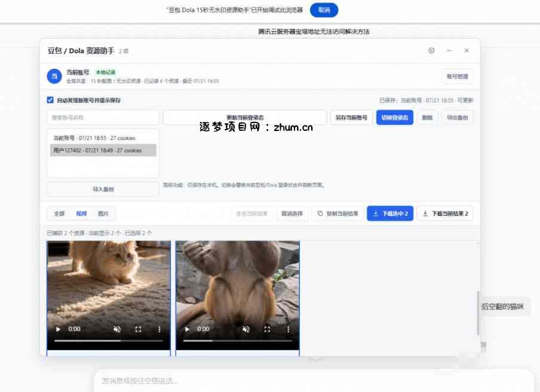Screen dimensions: 540x392
Task: Open the settings gear in assistant header
Action: tap(431, 51)
